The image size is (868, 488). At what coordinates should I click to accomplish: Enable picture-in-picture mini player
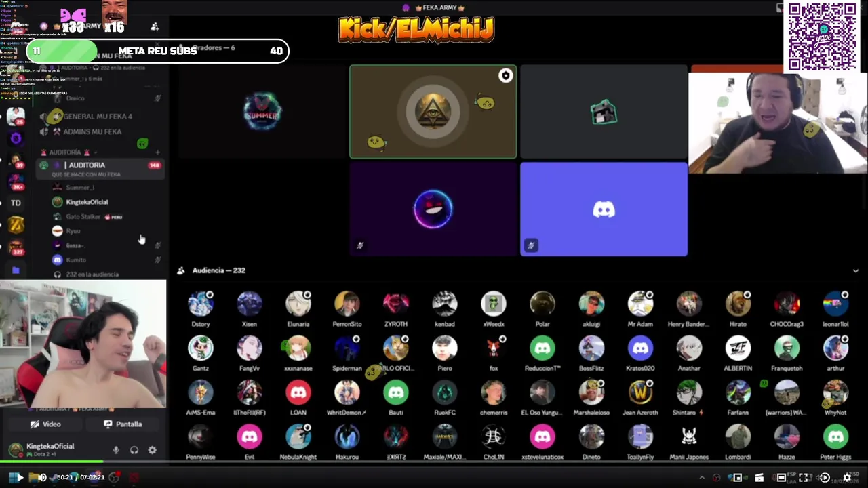tap(737, 477)
